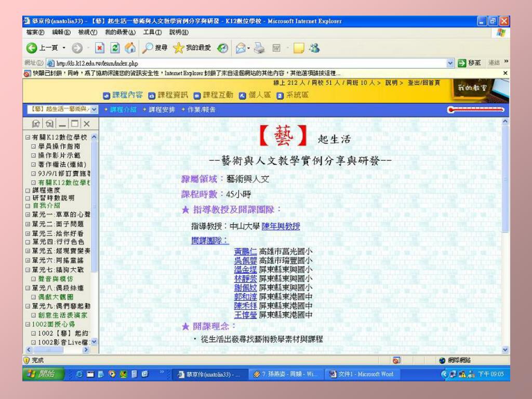Click the 開課團隊 link

pyautogui.click(x=210, y=241)
